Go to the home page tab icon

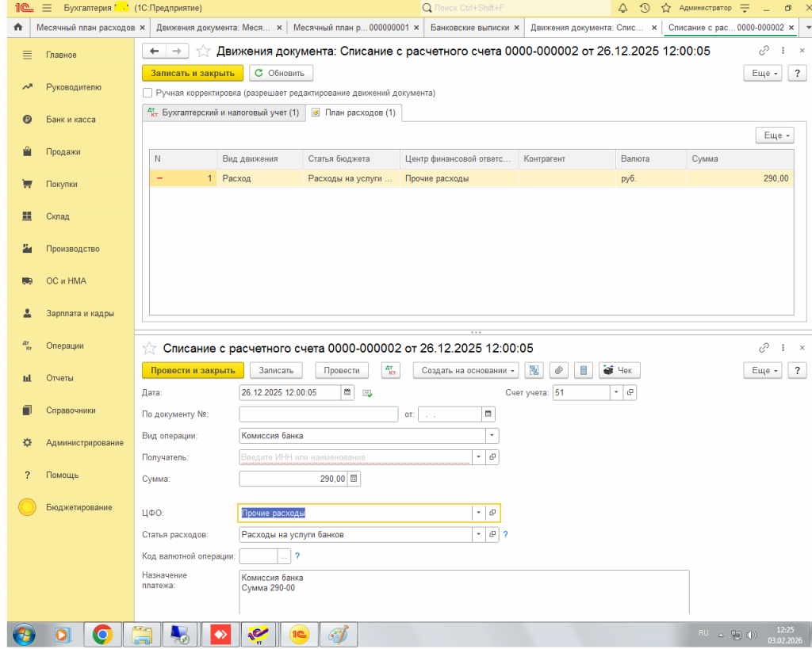(18, 27)
